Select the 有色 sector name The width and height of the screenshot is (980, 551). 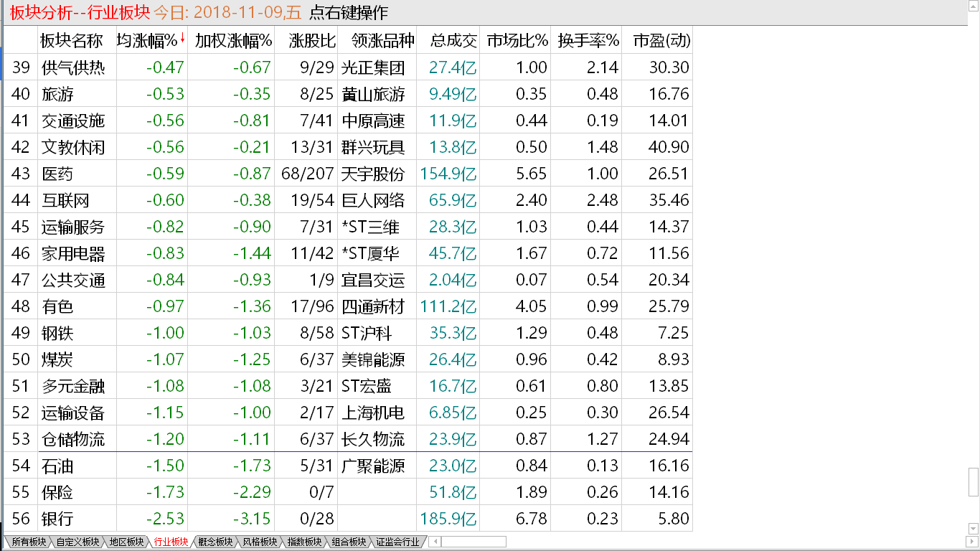(57, 306)
